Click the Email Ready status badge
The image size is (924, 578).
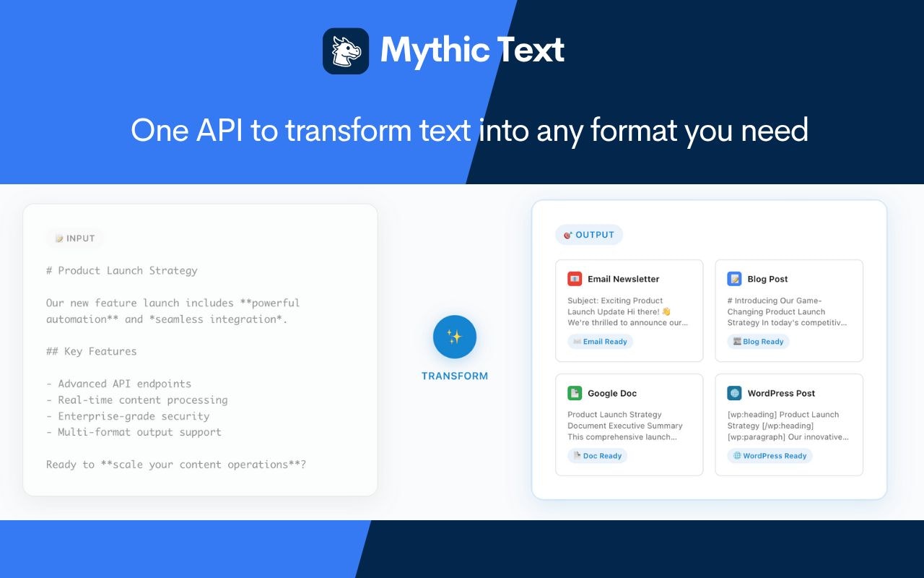(x=600, y=342)
